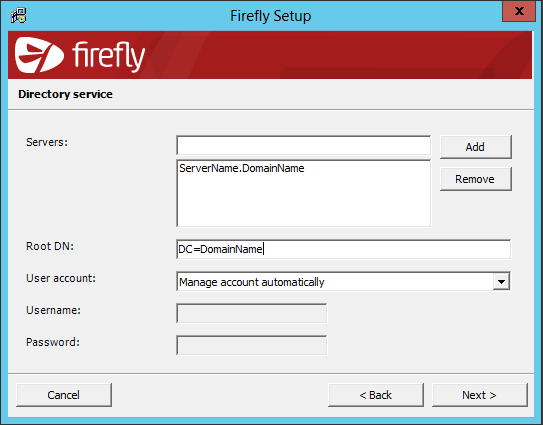
Task: Click the installer icon in title bar
Action: pyautogui.click(x=18, y=16)
